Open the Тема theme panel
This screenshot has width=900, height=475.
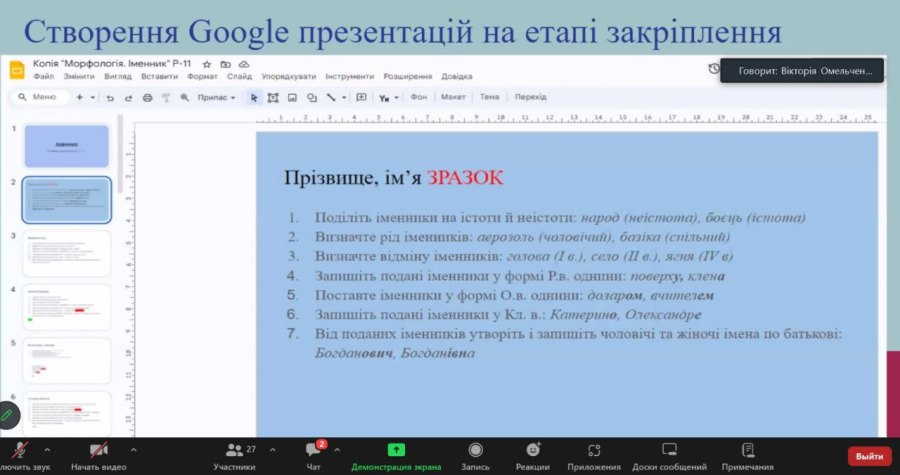point(489,98)
